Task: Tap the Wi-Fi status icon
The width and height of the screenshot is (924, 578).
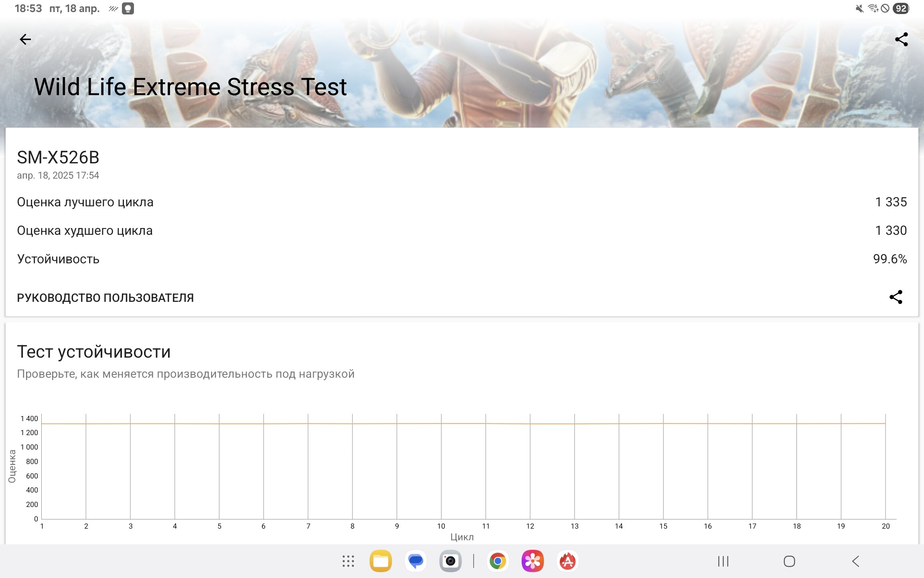Action: (x=873, y=8)
